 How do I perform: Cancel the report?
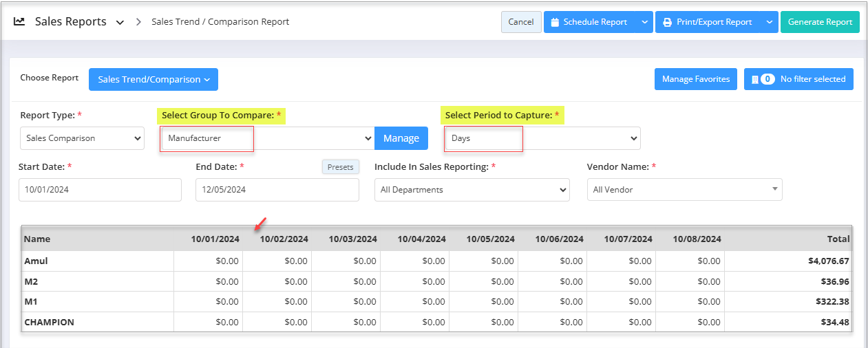click(x=521, y=22)
